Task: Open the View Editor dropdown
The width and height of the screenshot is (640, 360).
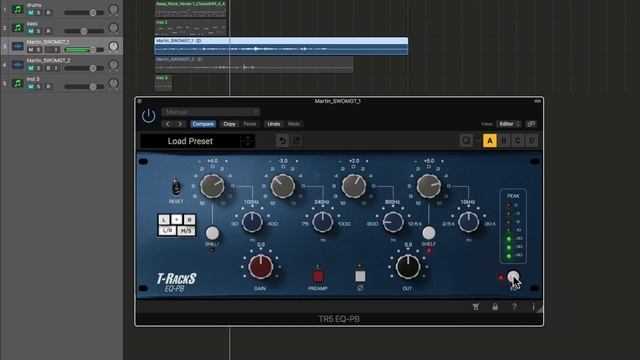Action: tap(508, 124)
